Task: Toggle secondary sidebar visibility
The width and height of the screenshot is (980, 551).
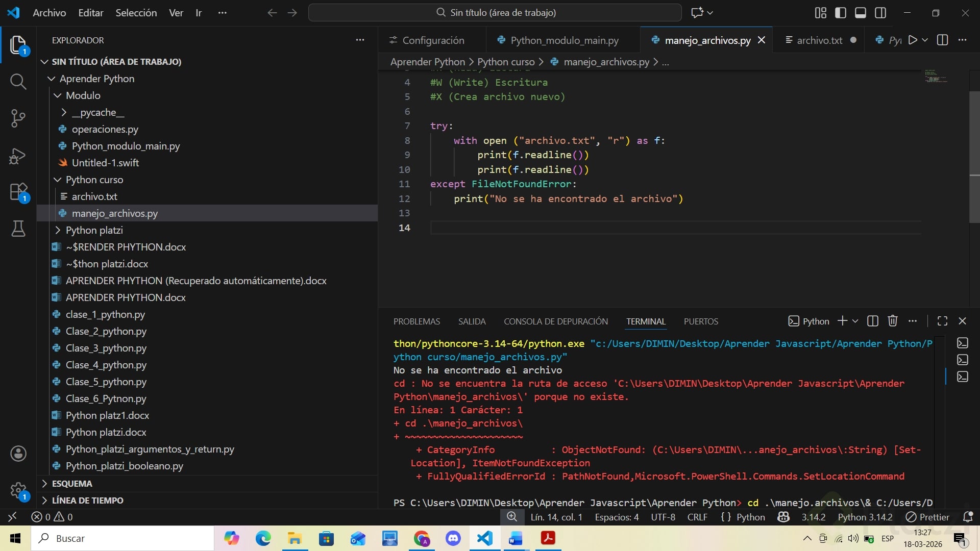Action: (x=880, y=13)
